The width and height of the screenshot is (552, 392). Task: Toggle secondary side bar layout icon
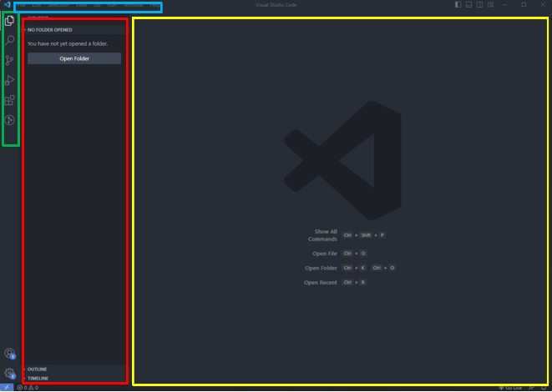[x=480, y=4]
